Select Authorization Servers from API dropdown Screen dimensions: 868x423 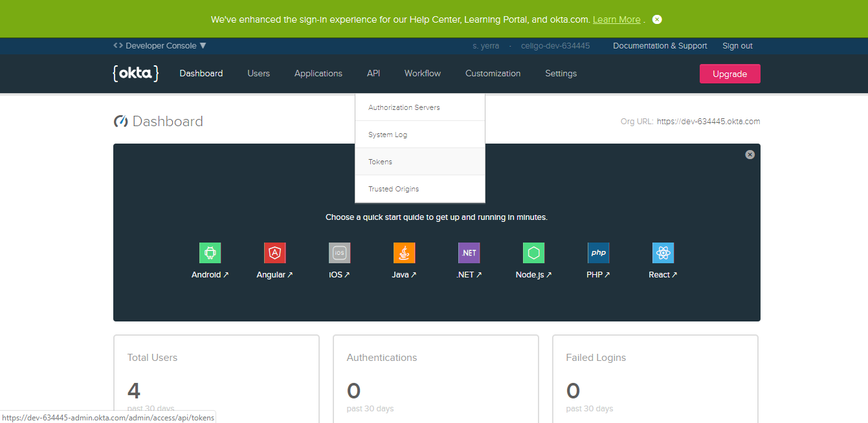(x=420, y=107)
